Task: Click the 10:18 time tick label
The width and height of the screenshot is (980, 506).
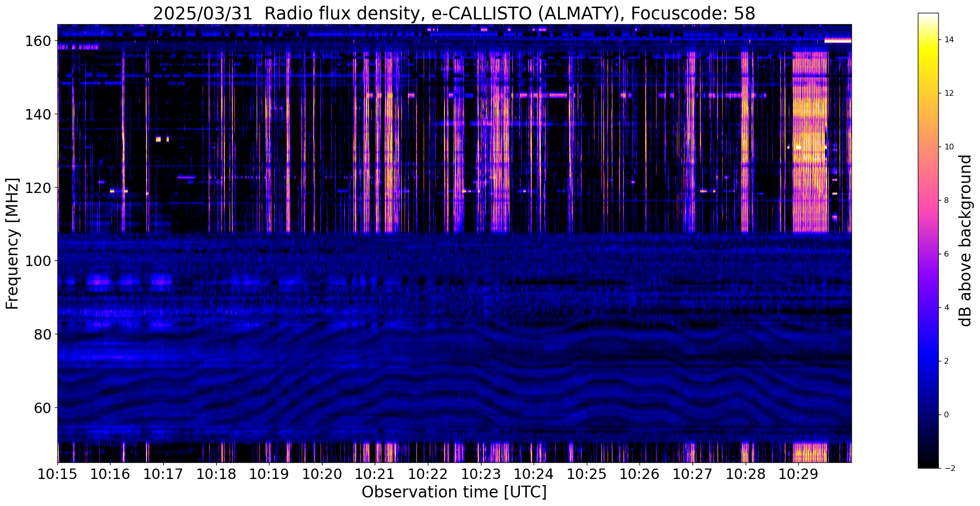Action: [x=216, y=474]
